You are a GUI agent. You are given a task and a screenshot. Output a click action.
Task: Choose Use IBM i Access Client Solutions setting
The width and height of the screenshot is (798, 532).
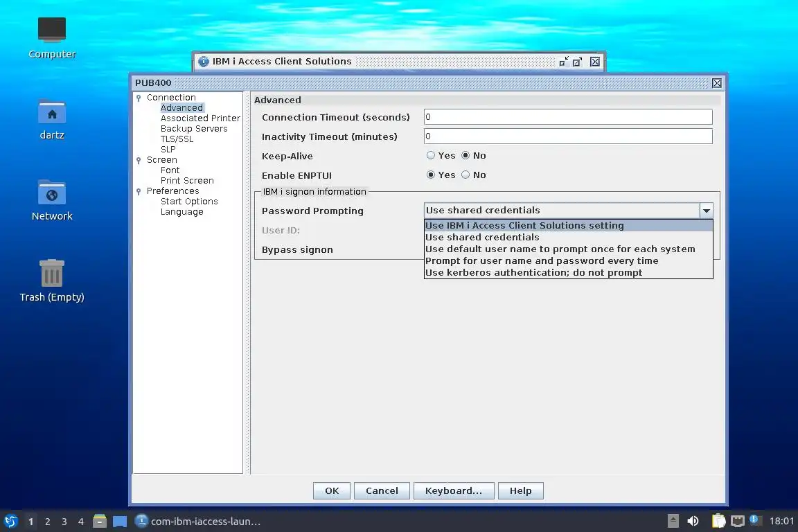pos(569,226)
